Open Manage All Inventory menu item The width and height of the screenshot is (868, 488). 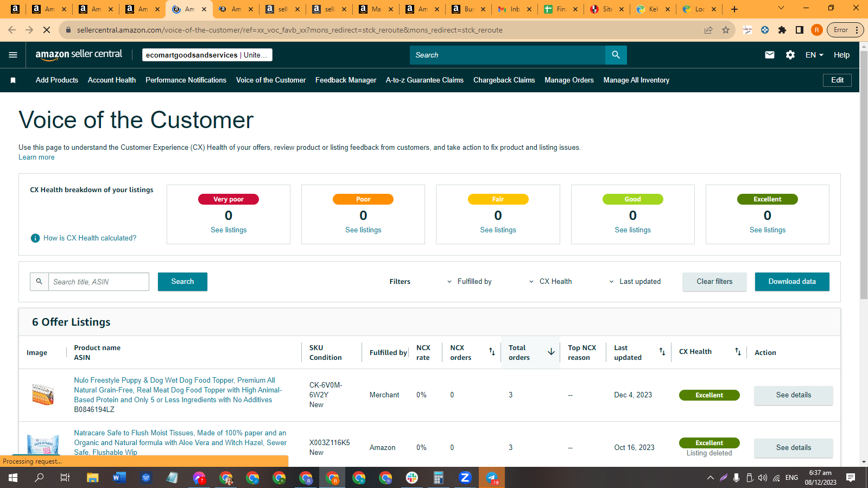(x=636, y=80)
